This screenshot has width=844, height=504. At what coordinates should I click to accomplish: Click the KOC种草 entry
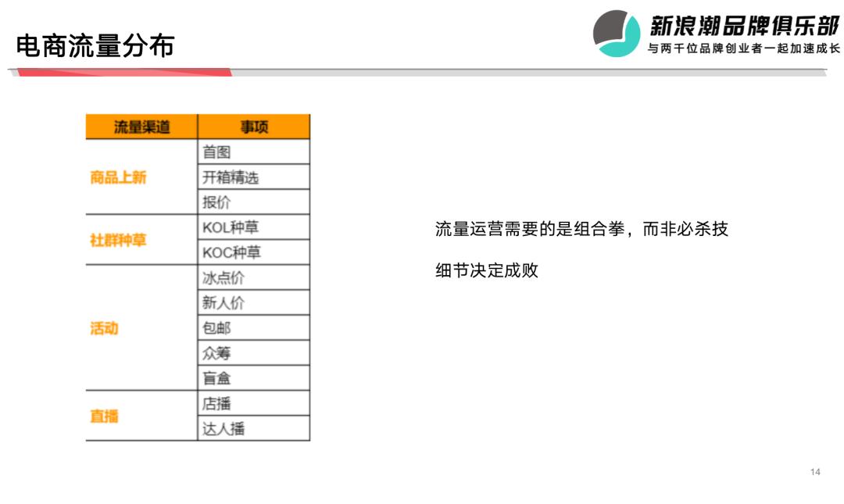click(252, 252)
